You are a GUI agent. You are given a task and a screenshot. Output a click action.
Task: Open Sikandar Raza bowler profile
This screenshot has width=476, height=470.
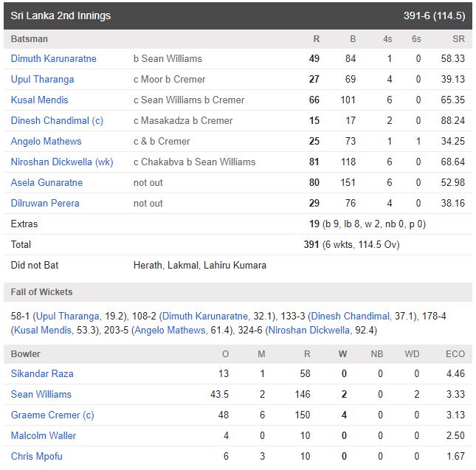click(42, 373)
